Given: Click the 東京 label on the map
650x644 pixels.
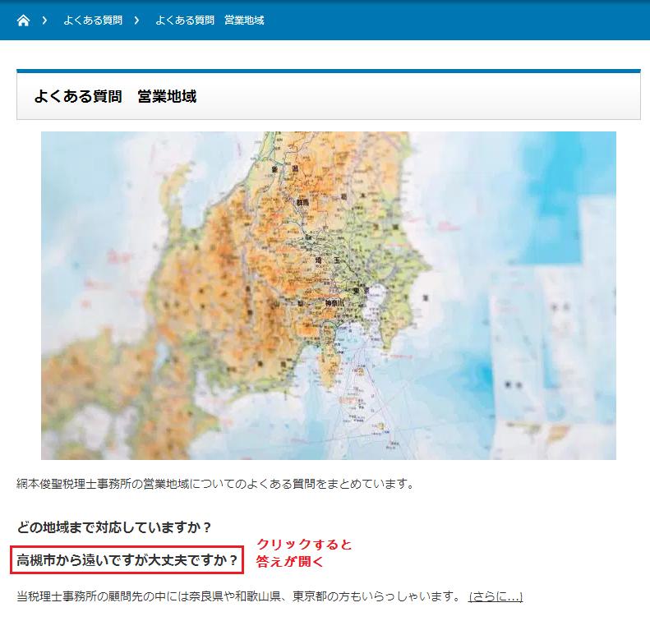Looking at the screenshot, I should [x=358, y=290].
